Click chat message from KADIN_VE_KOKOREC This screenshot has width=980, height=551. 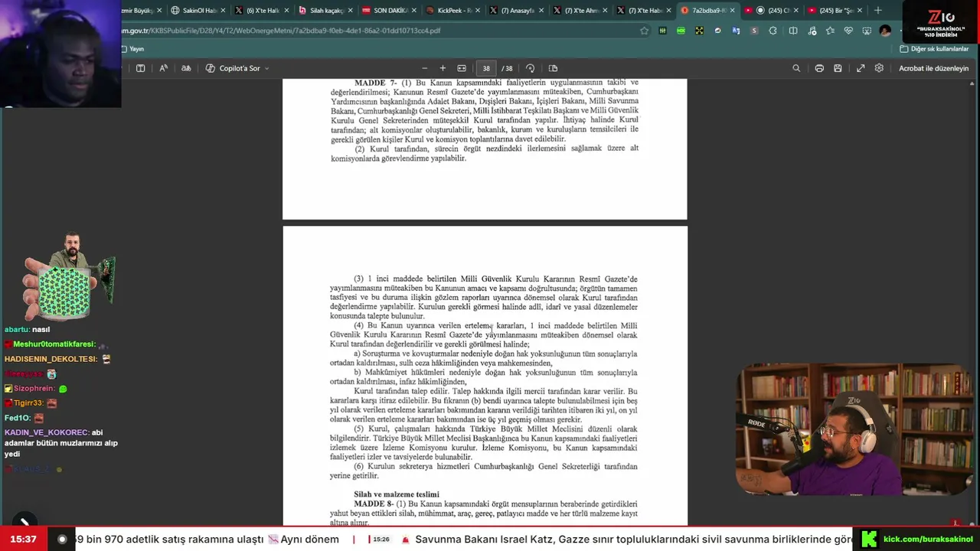coord(61,443)
